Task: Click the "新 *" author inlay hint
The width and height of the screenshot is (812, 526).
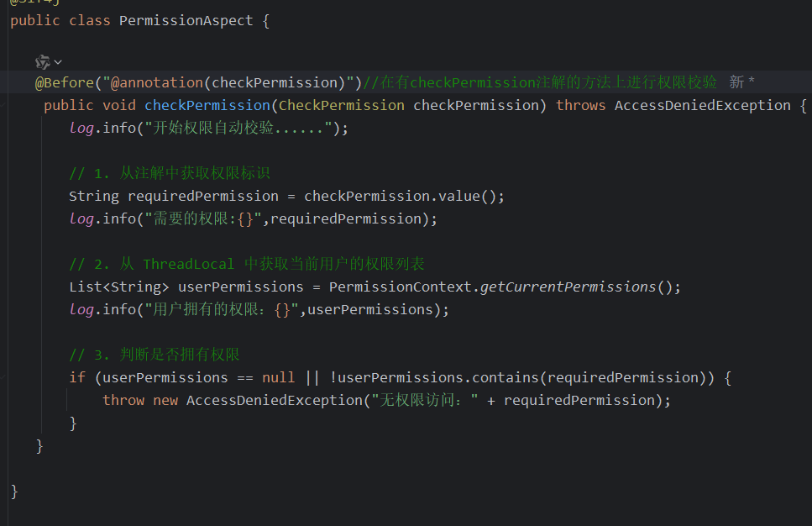Action: [x=741, y=82]
